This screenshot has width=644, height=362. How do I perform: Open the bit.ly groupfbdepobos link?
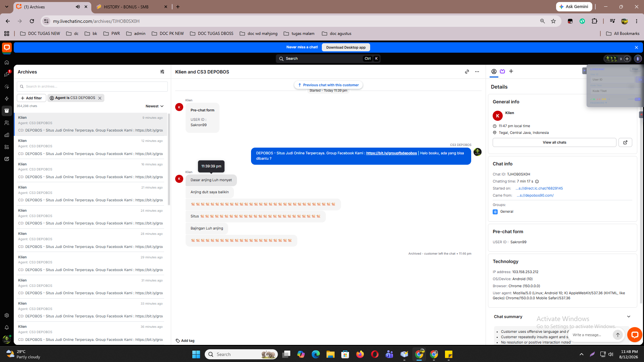[391, 153]
